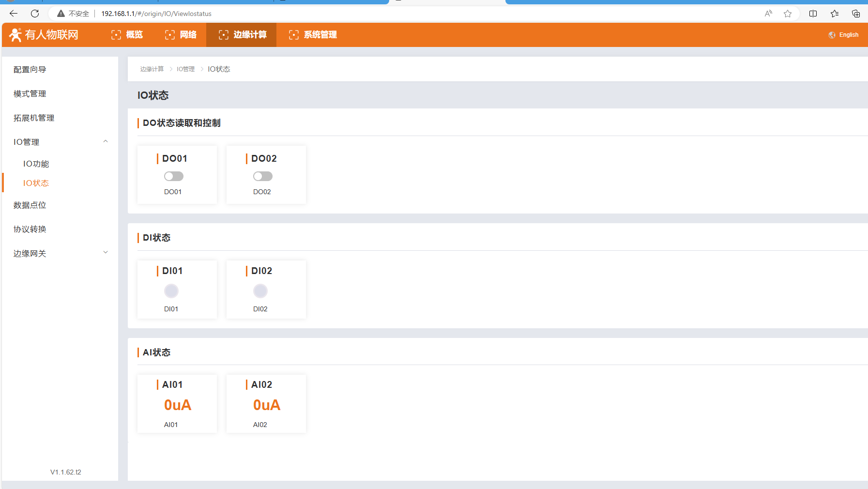The image size is (868, 489).
Task: Go back to the previous browser page
Action: [x=14, y=14]
